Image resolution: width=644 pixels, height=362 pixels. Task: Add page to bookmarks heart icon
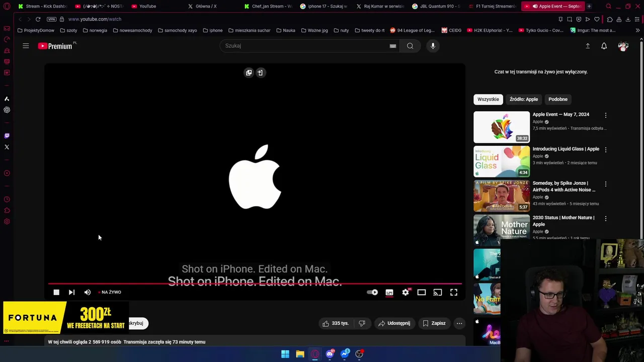click(x=597, y=19)
